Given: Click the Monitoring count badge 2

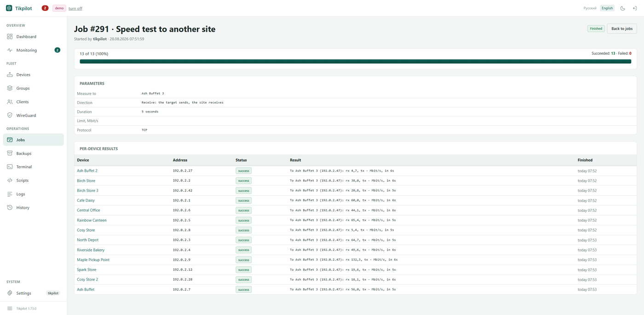Looking at the screenshot, I should pyautogui.click(x=57, y=50).
